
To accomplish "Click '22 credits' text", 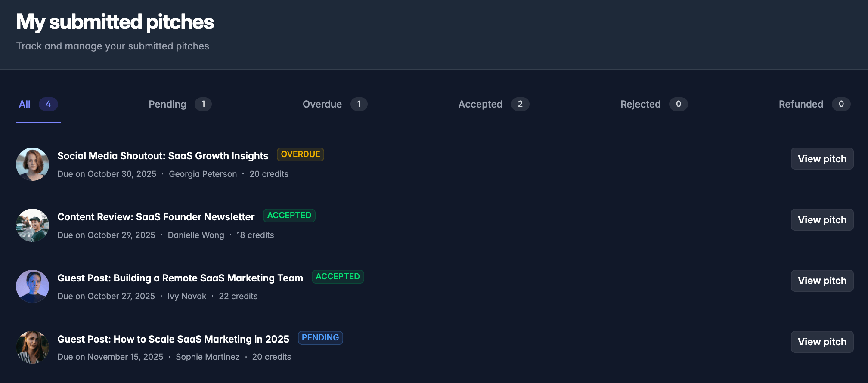I will point(238,296).
